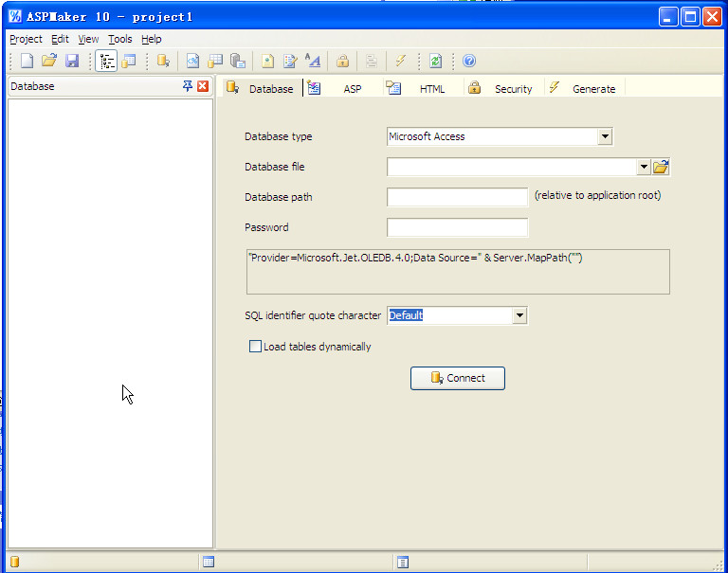The width and height of the screenshot is (728, 573).
Task: Click the connection string text box
Action: click(x=458, y=272)
